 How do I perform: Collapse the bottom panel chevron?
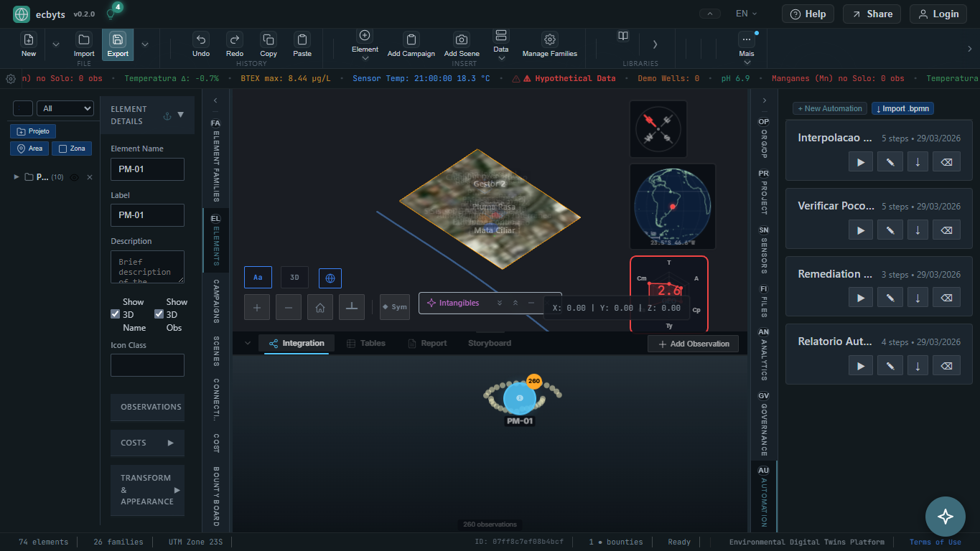tap(248, 343)
